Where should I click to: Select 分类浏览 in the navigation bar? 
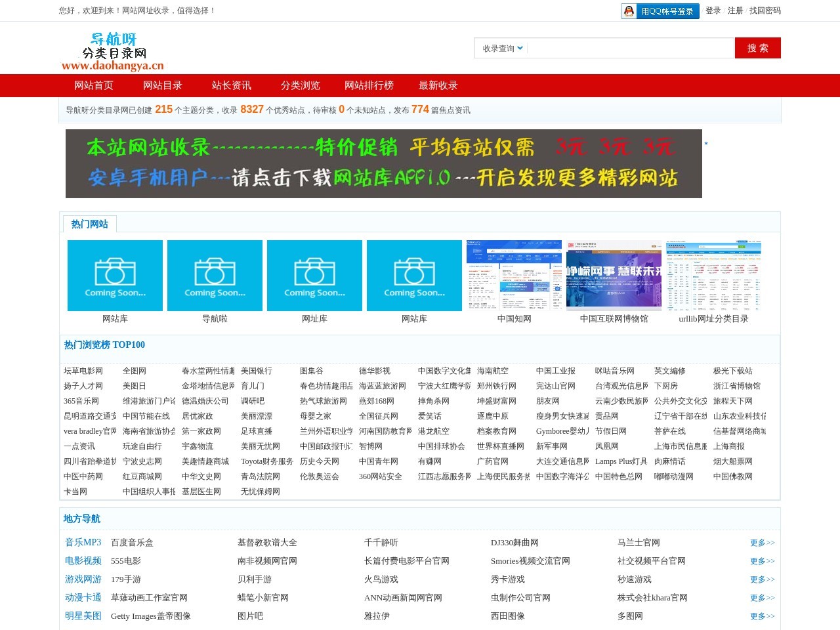(299, 85)
